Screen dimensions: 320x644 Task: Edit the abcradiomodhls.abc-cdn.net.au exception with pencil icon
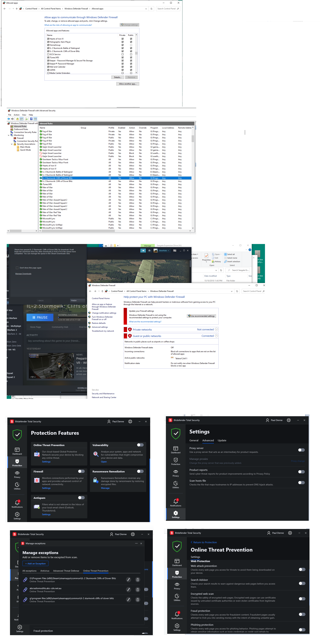coord(128,589)
